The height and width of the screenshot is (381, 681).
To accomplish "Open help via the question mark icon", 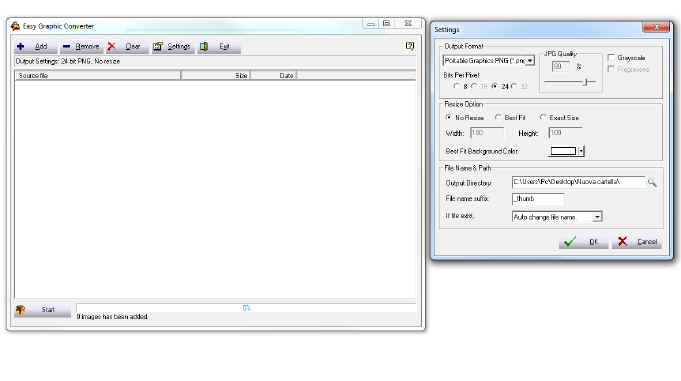I will tap(410, 46).
